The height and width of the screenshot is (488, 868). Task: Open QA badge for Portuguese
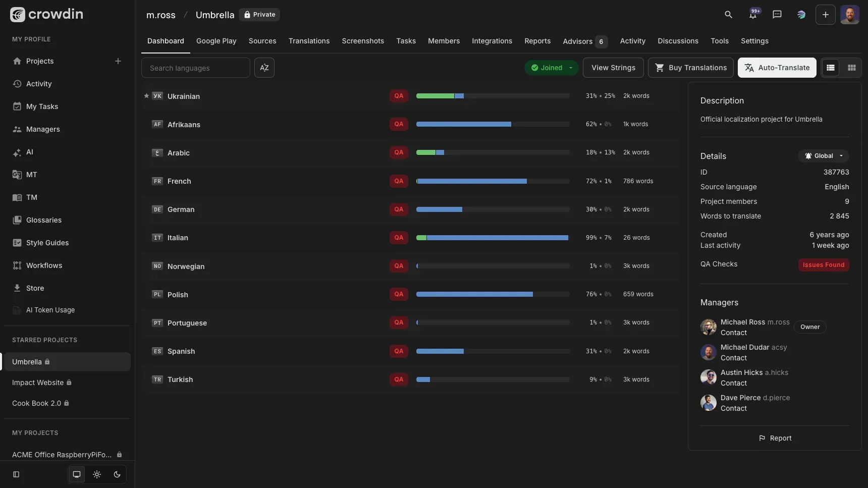pos(399,322)
